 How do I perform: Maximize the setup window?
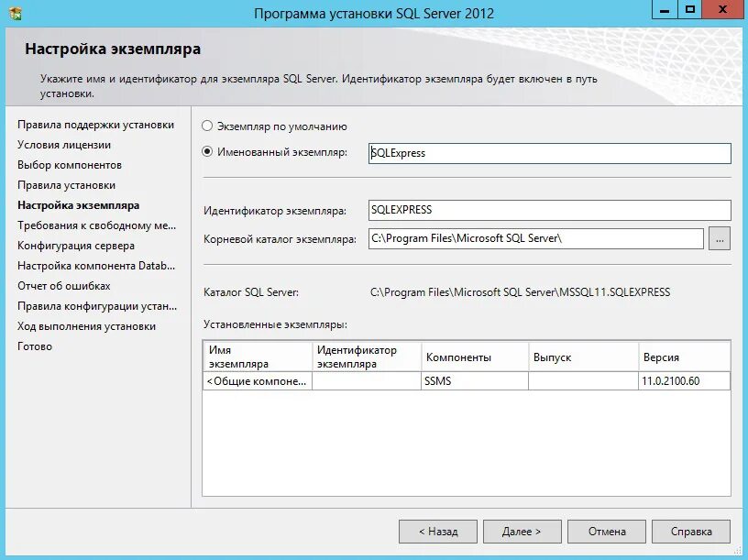tap(690, 10)
